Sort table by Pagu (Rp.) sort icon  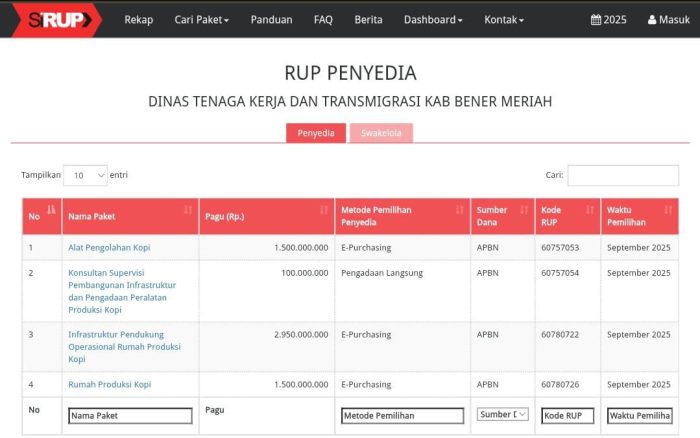pyautogui.click(x=323, y=210)
